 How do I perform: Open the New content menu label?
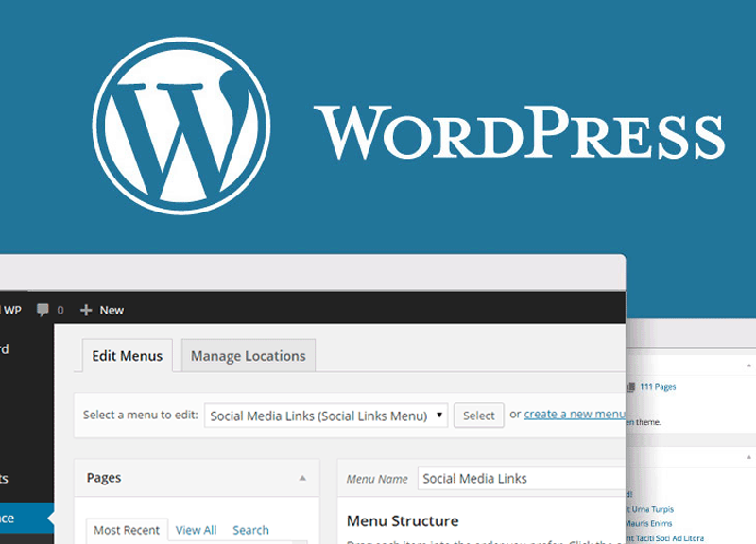[112, 311]
